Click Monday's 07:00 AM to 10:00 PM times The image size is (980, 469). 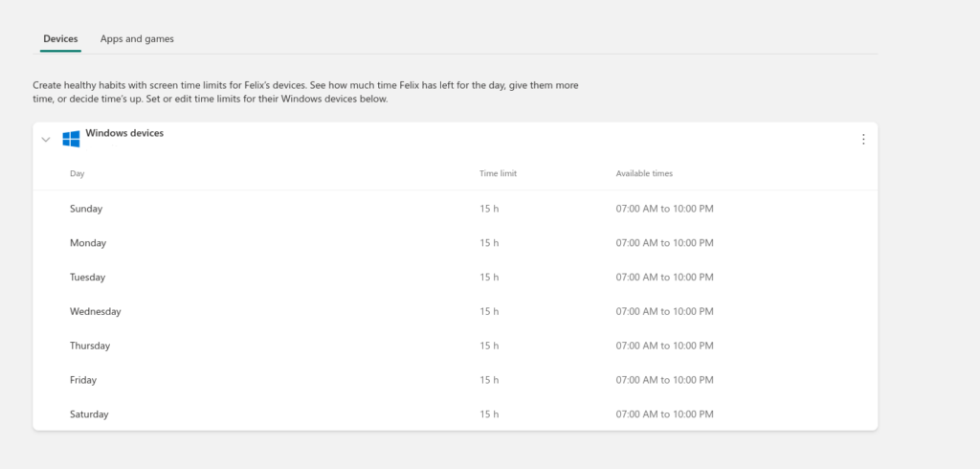click(664, 242)
